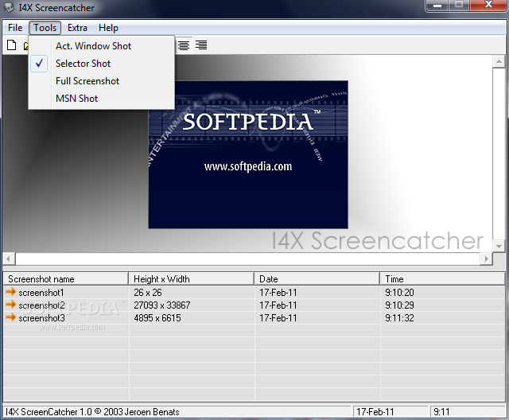Click the horizontal scrollbar track under preview
The width and height of the screenshot is (509, 420).
(x=247, y=259)
